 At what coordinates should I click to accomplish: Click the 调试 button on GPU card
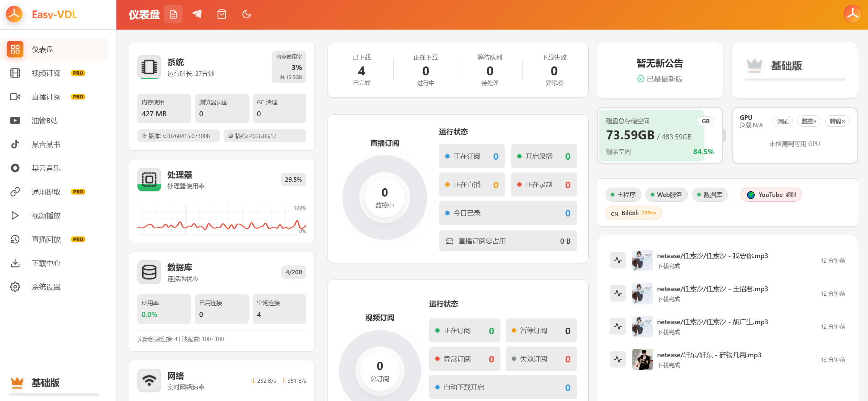coord(782,121)
